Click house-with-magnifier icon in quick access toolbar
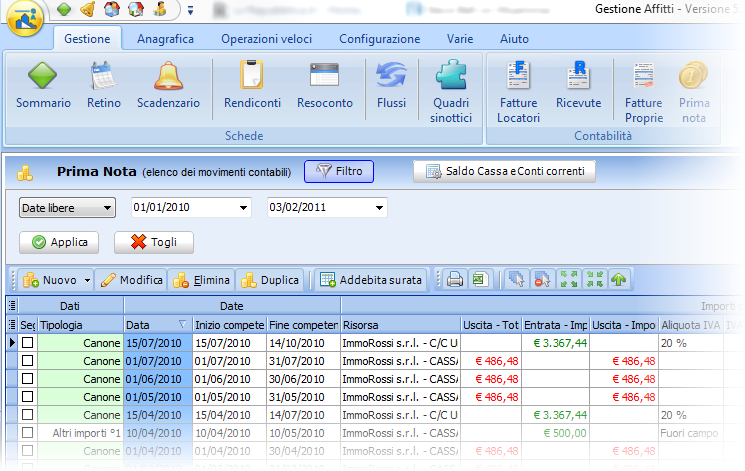Screen dimensions: 745x471 pyautogui.click(x=136, y=9)
